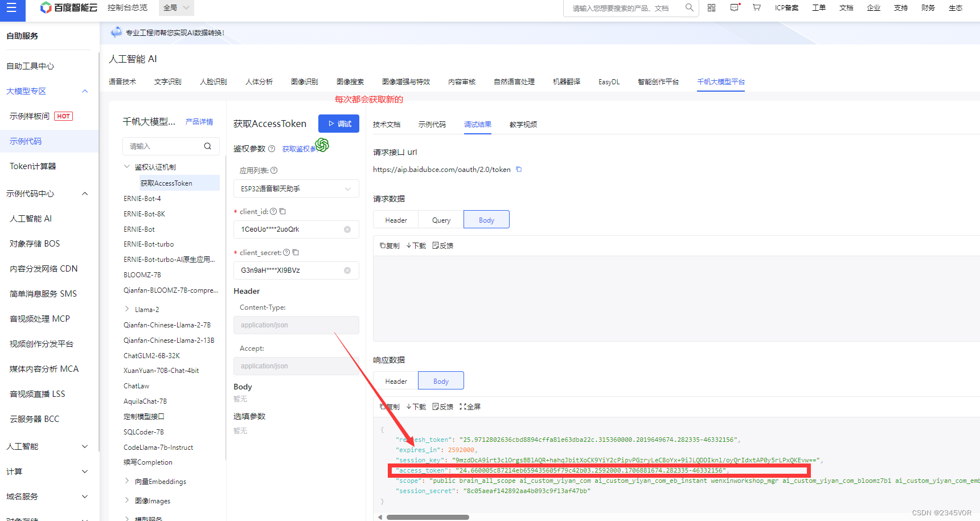Click the 获取鉴权参数 link
The width and height of the screenshot is (980, 521).
pyautogui.click(x=299, y=149)
